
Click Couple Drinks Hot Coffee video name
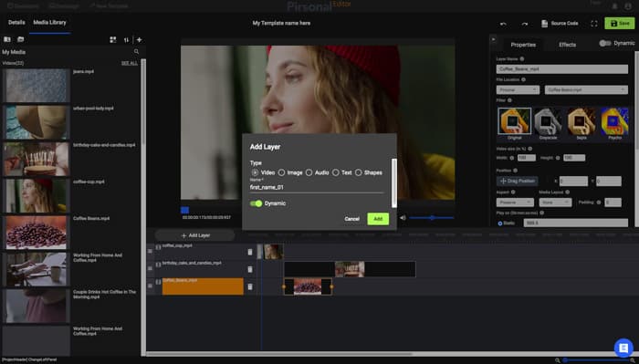point(104,295)
